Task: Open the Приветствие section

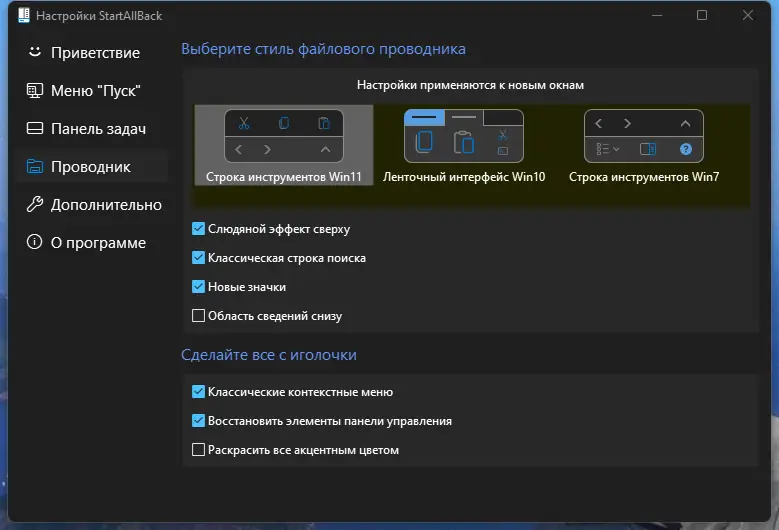Action: click(91, 53)
